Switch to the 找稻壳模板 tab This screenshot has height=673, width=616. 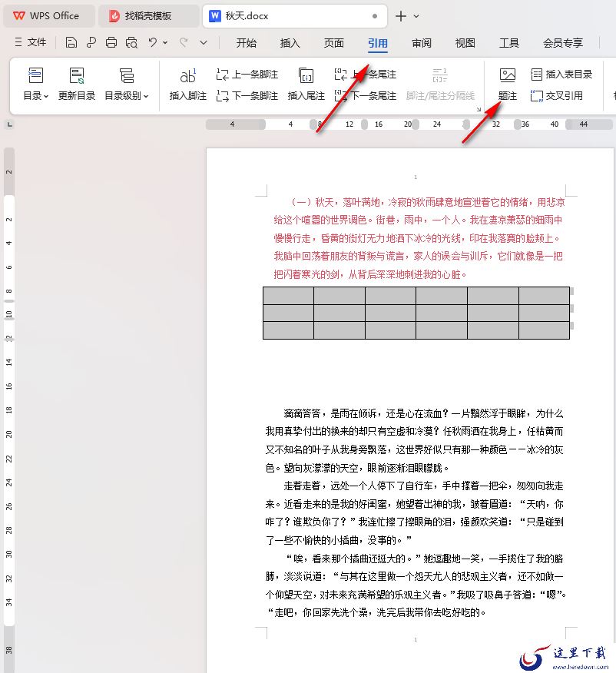pyautogui.click(x=148, y=16)
